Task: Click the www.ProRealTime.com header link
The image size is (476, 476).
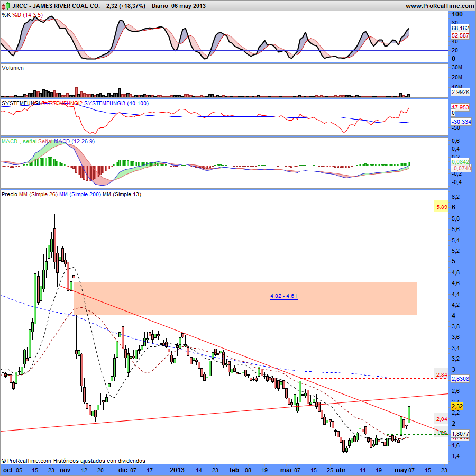Action: [440, 6]
